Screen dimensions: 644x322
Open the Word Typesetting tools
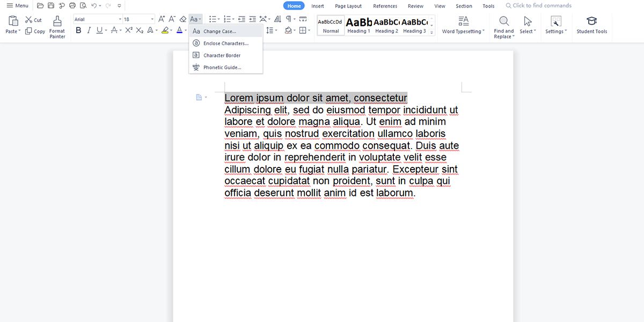[462, 24]
